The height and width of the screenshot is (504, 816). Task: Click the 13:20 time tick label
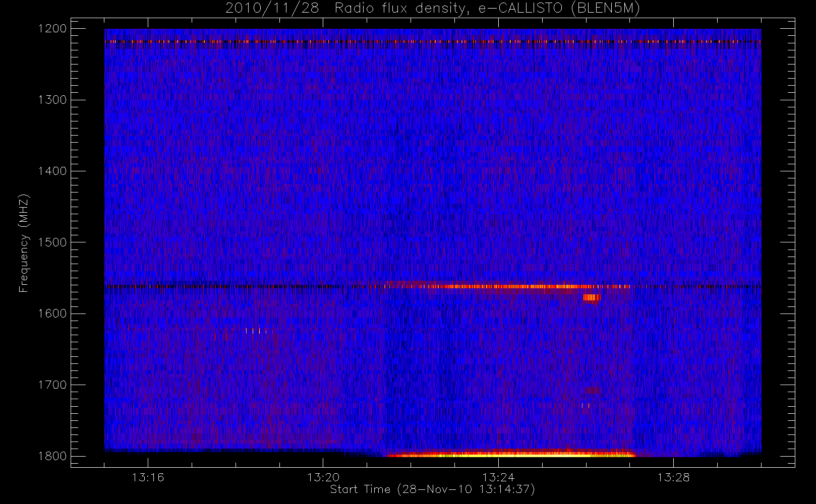coord(323,477)
